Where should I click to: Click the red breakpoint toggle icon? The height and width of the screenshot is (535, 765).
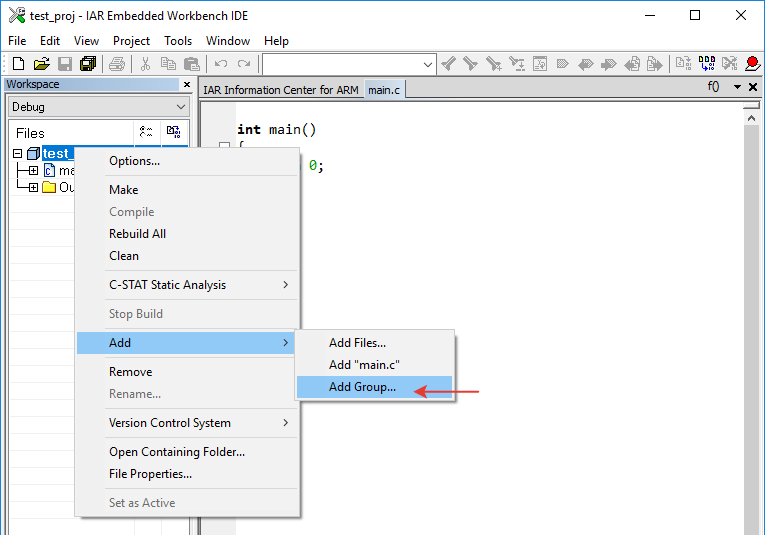[x=752, y=64]
